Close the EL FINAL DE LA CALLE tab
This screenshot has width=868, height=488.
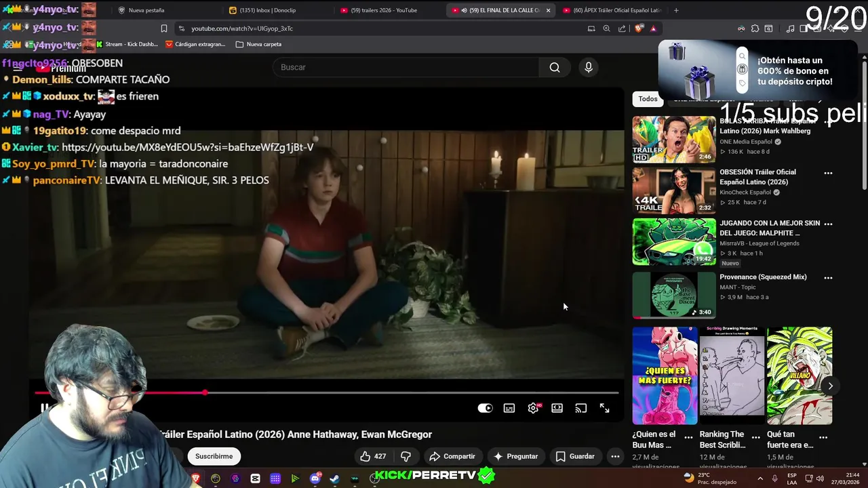pos(548,10)
